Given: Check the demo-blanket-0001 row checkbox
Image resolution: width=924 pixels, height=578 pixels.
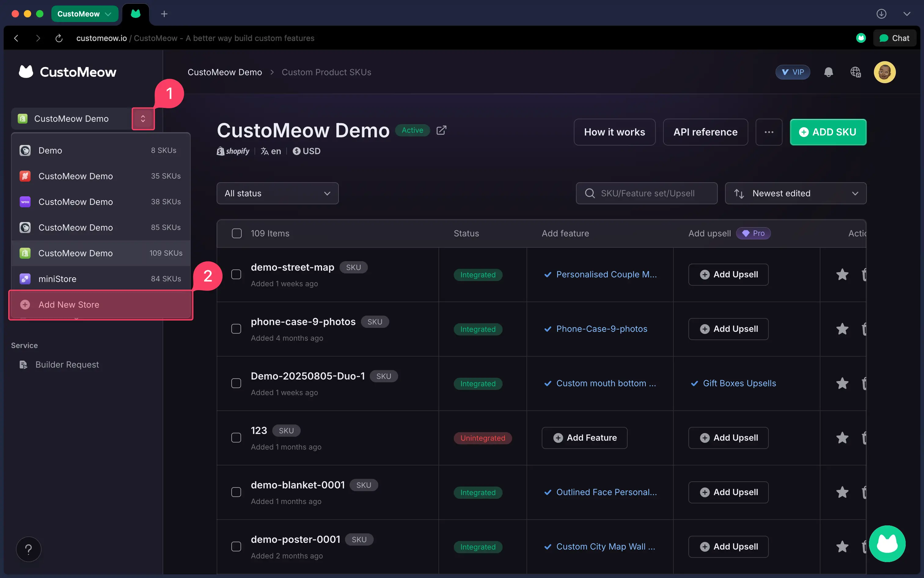Looking at the screenshot, I should click(x=236, y=492).
